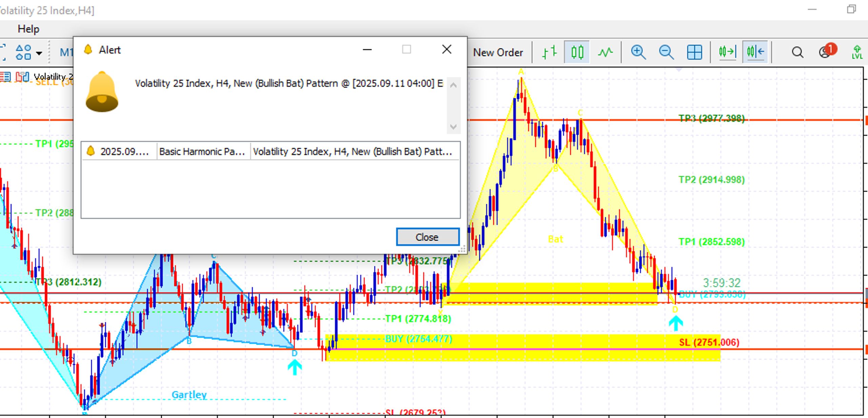Toggle chart shift icon
Viewport: 868px width, 418px height.
(x=755, y=52)
